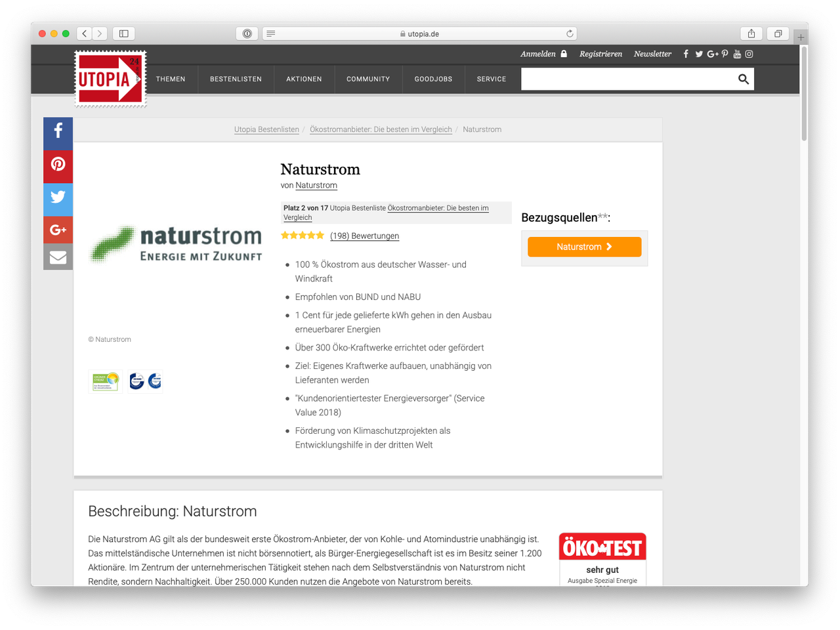The image size is (840, 630).
Task: Open the AKTIONEN menu
Action: (304, 79)
